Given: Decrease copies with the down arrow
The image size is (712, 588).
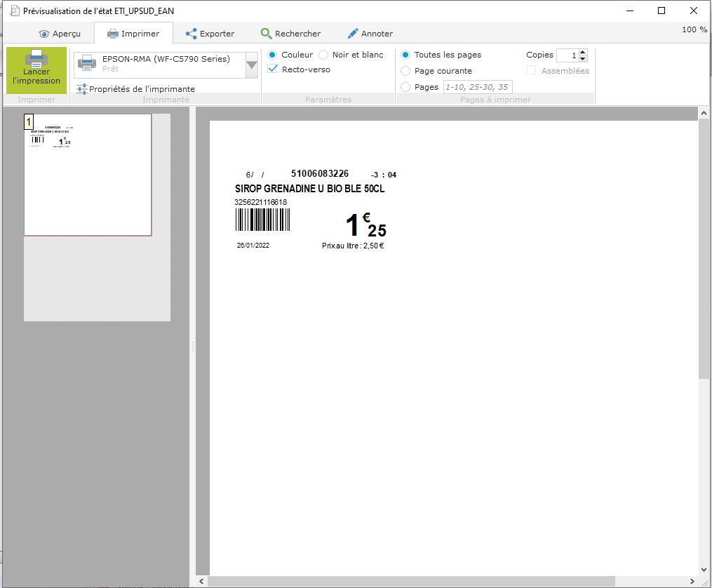Looking at the screenshot, I should [x=583, y=59].
